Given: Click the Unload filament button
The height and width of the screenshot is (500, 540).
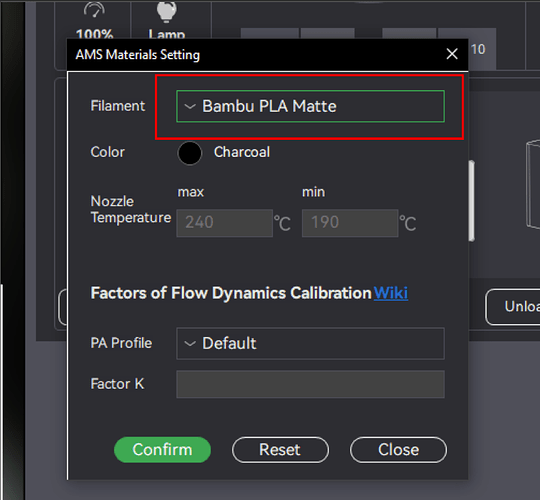Looking at the screenshot, I should (x=513, y=307).
